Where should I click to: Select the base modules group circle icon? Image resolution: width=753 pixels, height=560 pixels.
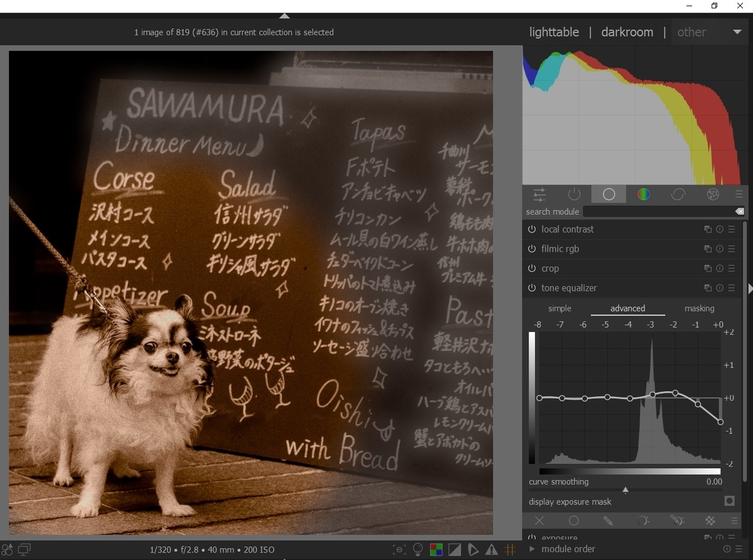(609, 194)
